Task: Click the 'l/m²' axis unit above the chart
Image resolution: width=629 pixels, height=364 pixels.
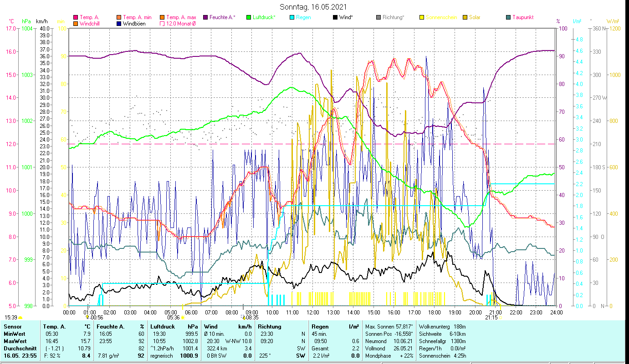Action: [x=577, y=21]
